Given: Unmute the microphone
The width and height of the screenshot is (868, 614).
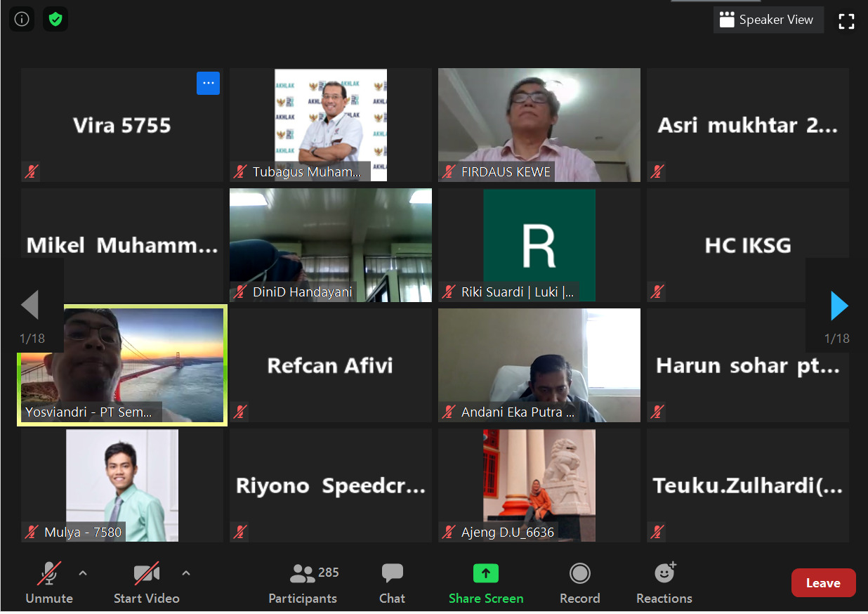Looking at the screenshot, I should [x=48, y=583].
